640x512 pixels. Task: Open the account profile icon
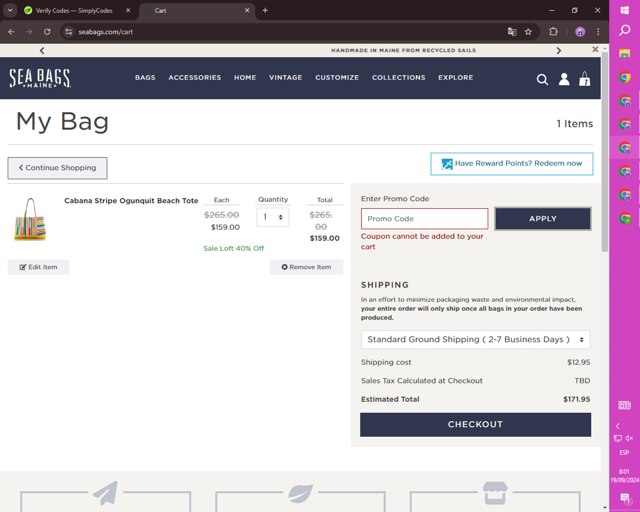pos(564,79)
